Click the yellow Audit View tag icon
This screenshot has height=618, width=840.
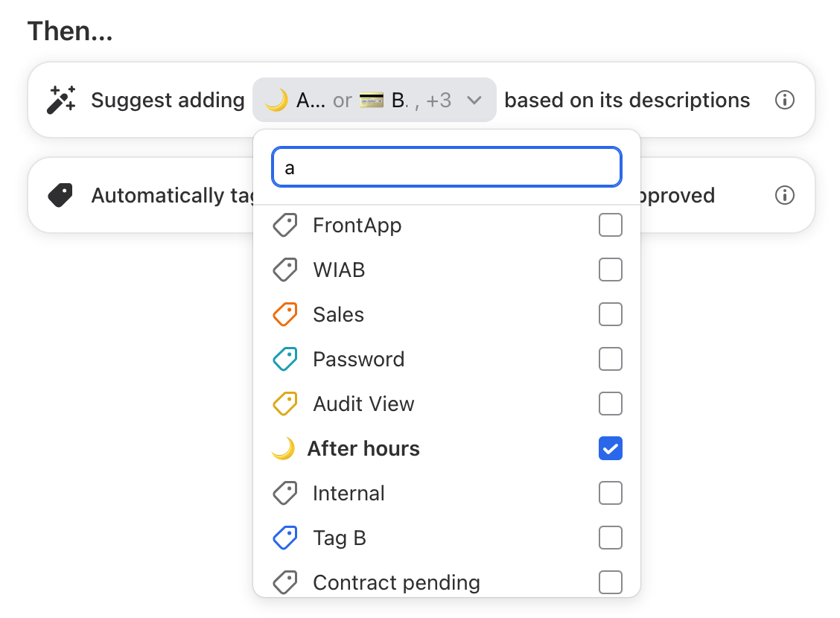284,404
